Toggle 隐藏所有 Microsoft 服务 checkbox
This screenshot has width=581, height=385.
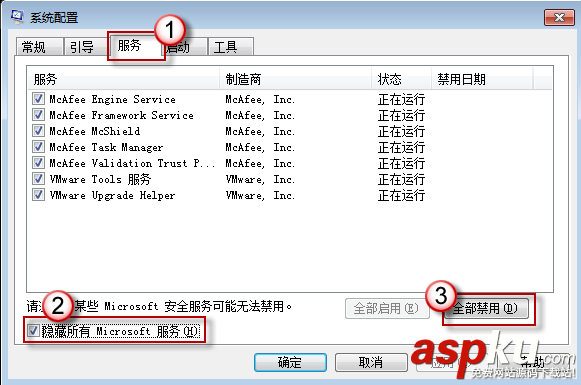click(x=33, y=330)
